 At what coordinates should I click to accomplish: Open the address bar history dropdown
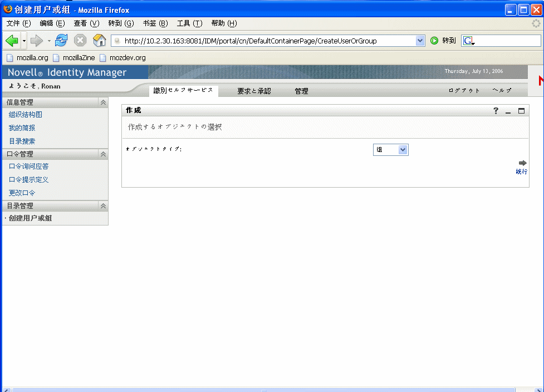coord(420,41)
